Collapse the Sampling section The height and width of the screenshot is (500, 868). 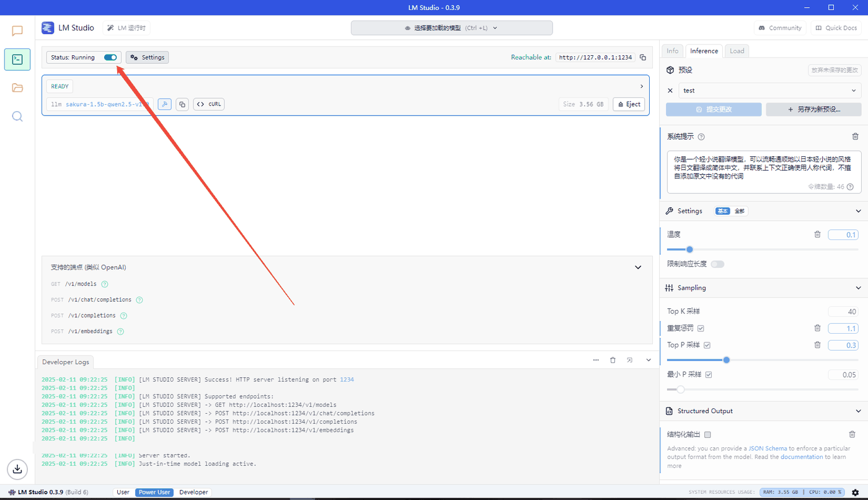pyautogui.click(x=858, y=288)
